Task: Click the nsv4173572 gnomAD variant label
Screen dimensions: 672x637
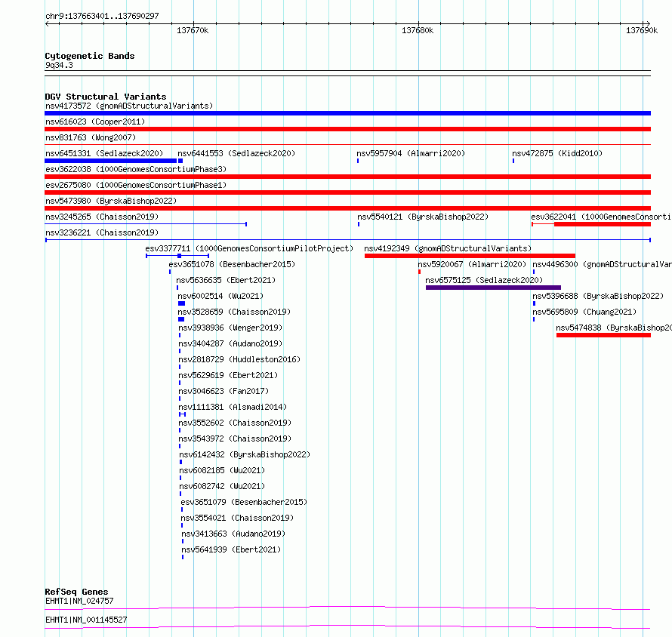Action: [129, 106]
